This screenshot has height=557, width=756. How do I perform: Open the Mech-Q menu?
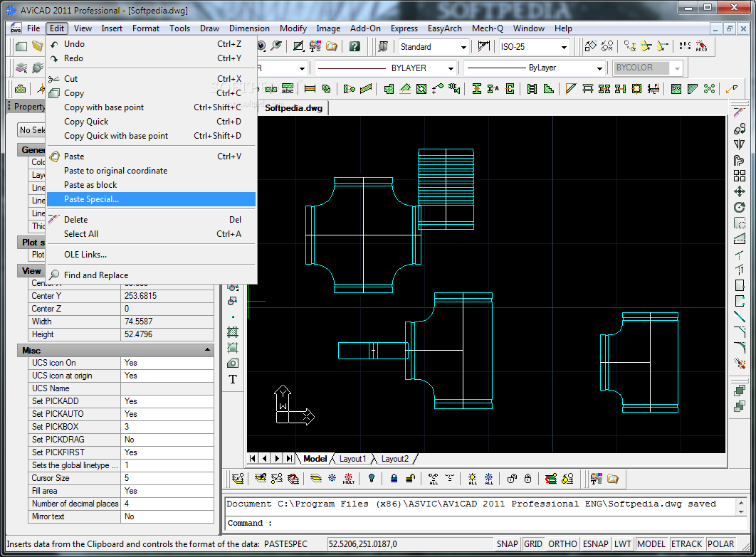[x=488, y=28]
